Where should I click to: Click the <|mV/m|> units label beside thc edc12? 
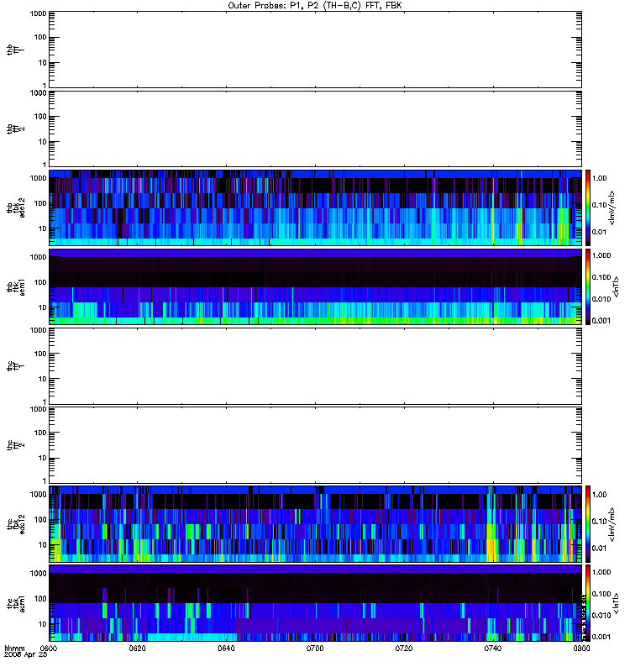point(612,524)
